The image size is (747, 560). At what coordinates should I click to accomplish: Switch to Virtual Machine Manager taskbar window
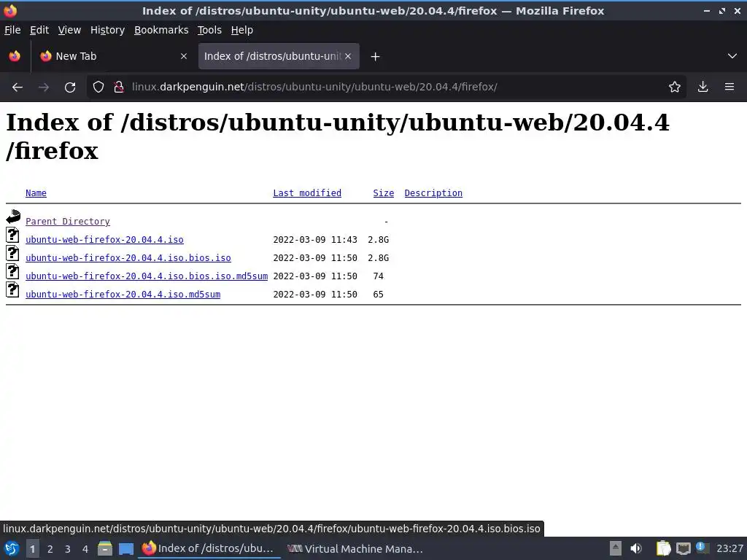click(x=355, y=548)
